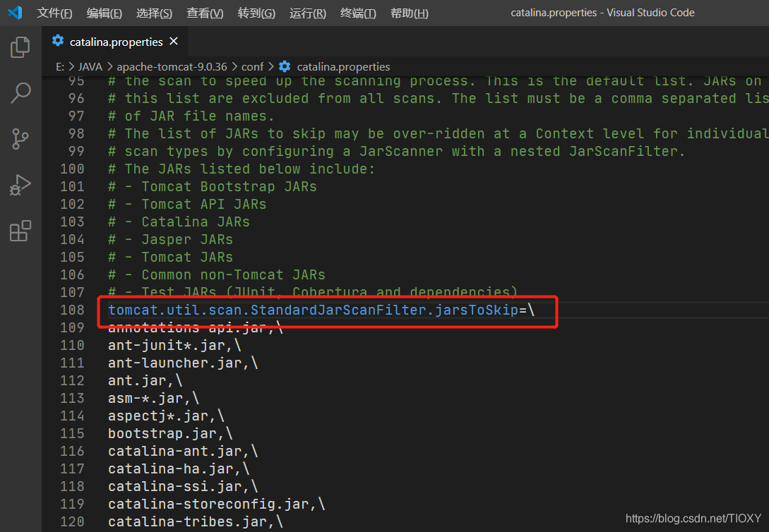Open the 运行(R) menu

[307, 13]
